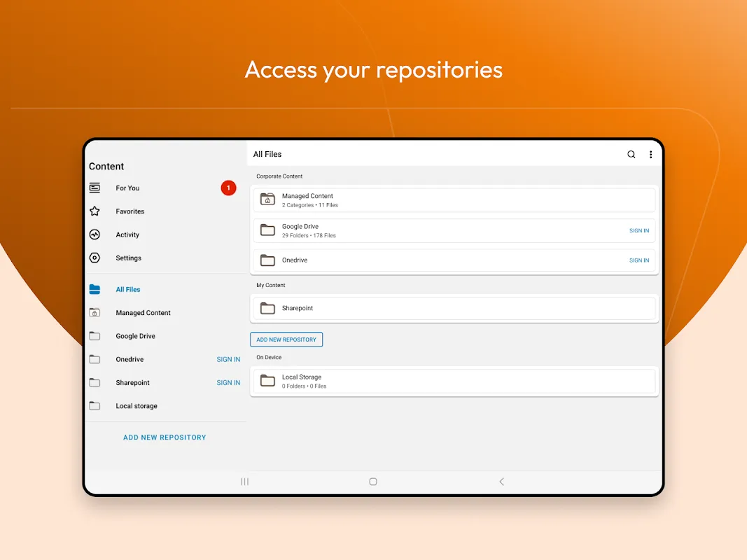Click Onedrive card folder icon
This screenshot has height=560, width=747.
(267, 260)
